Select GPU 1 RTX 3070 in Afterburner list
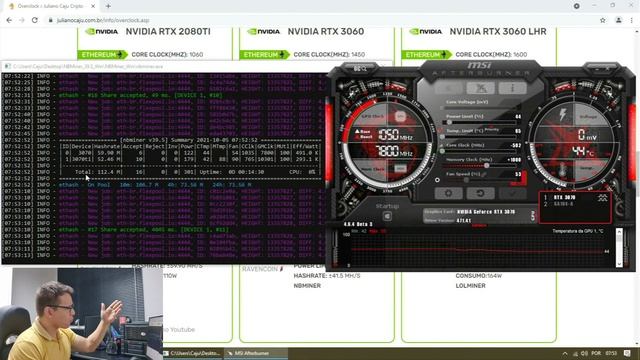This screenshot has height=360, width=640. point(565,197)
